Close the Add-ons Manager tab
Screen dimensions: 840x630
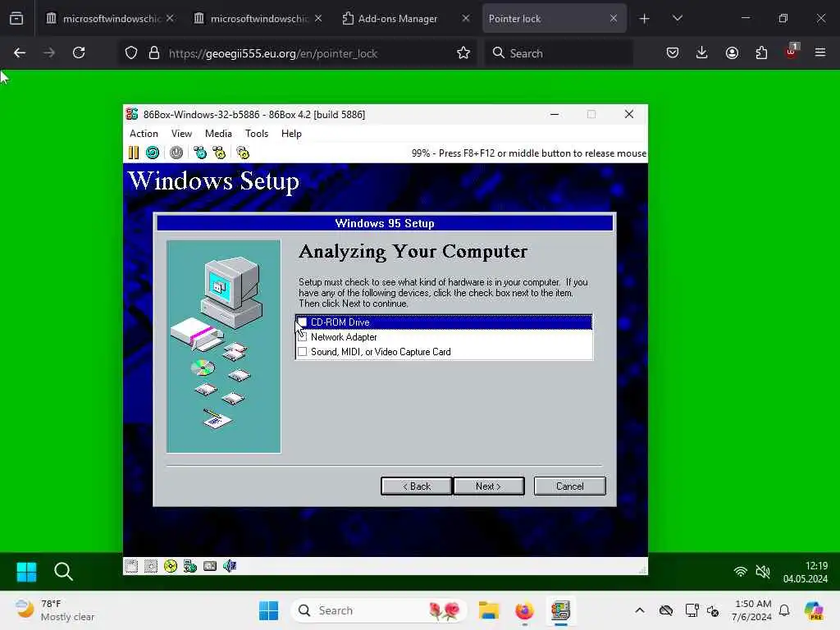coord(466,19)
